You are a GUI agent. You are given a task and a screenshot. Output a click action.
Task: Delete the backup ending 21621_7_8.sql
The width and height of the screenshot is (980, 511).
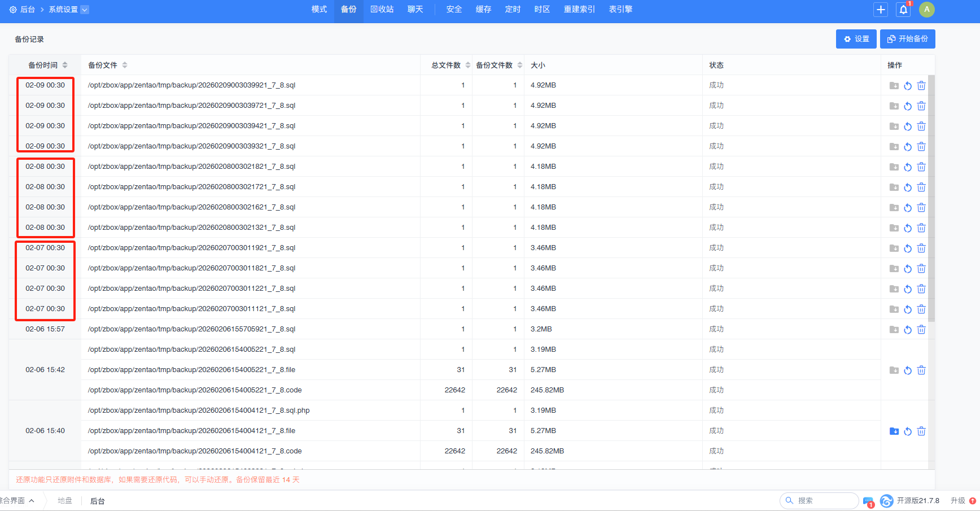921,208
